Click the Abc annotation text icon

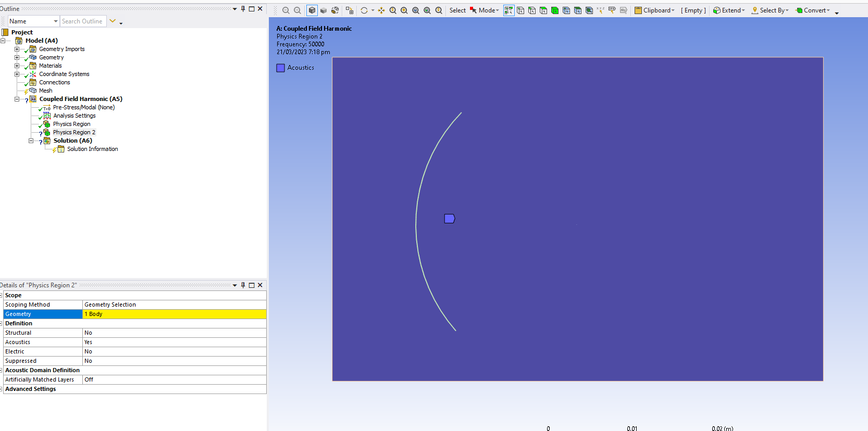(624, 10)
